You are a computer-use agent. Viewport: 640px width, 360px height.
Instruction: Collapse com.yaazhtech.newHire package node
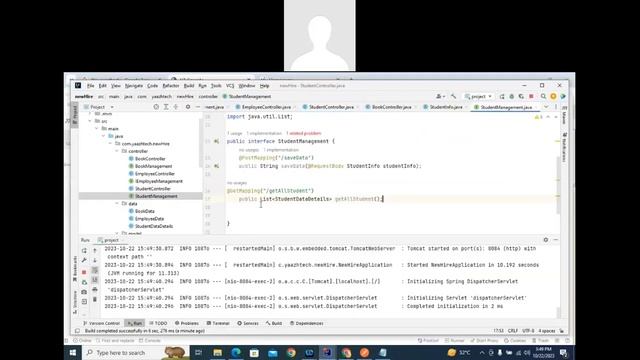pos(110,144)
